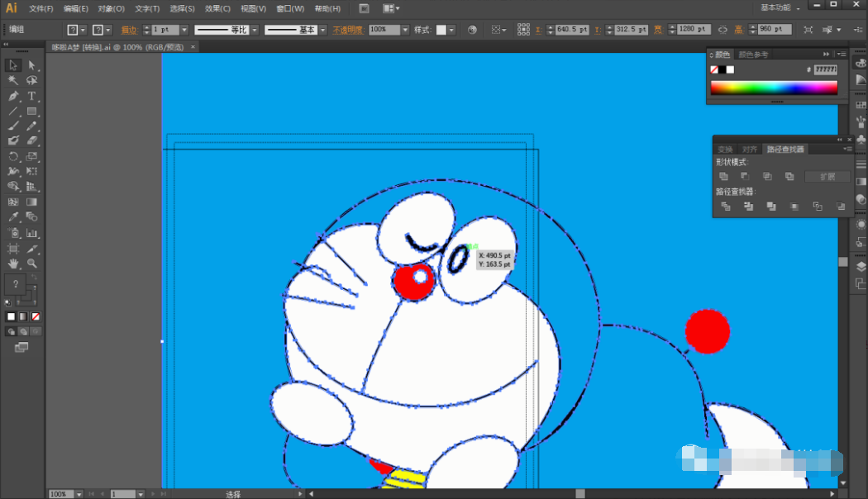868x499 pixels.
Task: Open the fill color dropdown in control bar
Action: [83, 30]
